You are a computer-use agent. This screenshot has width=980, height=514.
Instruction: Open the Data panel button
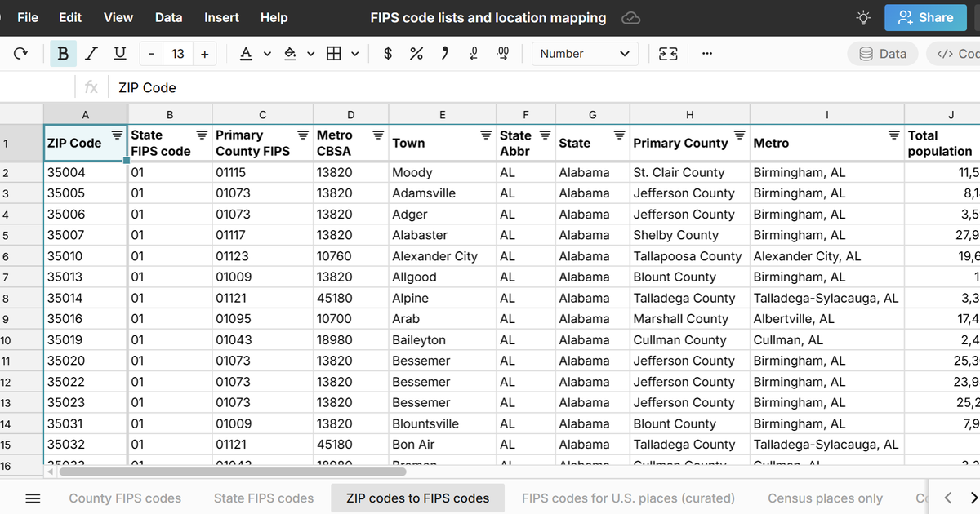click(883, 54)
